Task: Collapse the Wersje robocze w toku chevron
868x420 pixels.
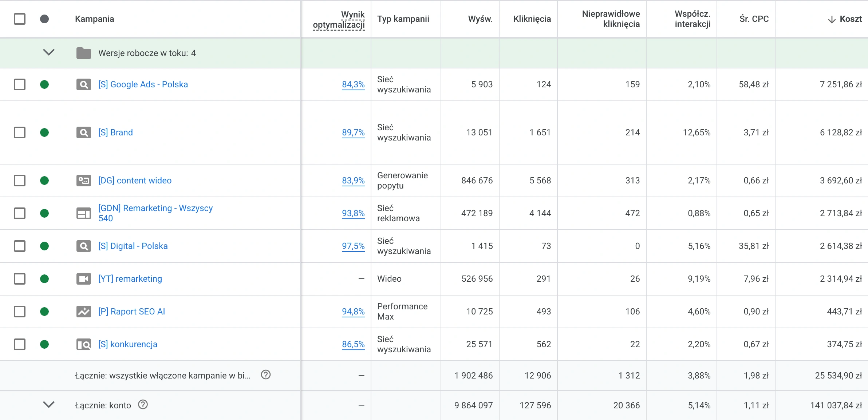Action: [x=49, y=52]
